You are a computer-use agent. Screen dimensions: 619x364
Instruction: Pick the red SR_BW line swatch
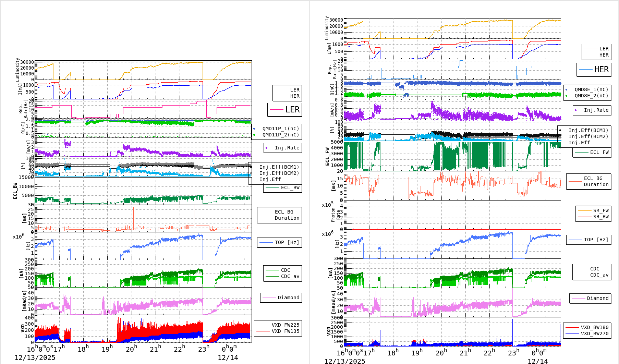coord(584,217)
